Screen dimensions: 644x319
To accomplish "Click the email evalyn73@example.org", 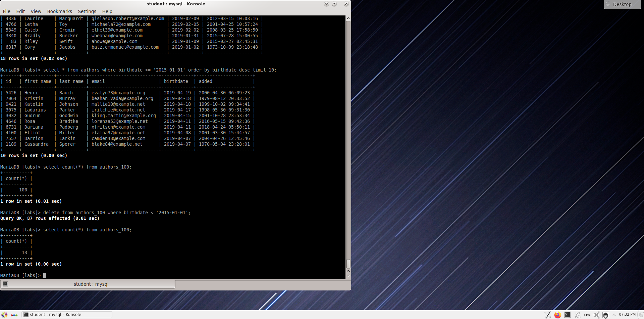I will [118, 93].
